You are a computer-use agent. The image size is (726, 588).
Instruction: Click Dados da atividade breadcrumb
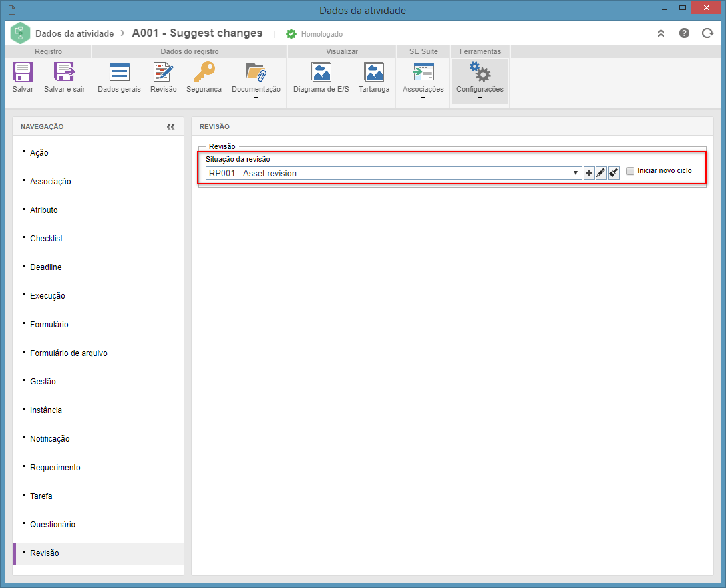coord(75,33)
